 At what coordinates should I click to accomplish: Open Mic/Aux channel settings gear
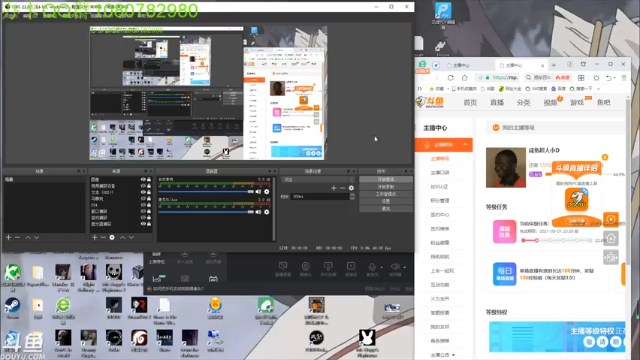coord(267,212)
